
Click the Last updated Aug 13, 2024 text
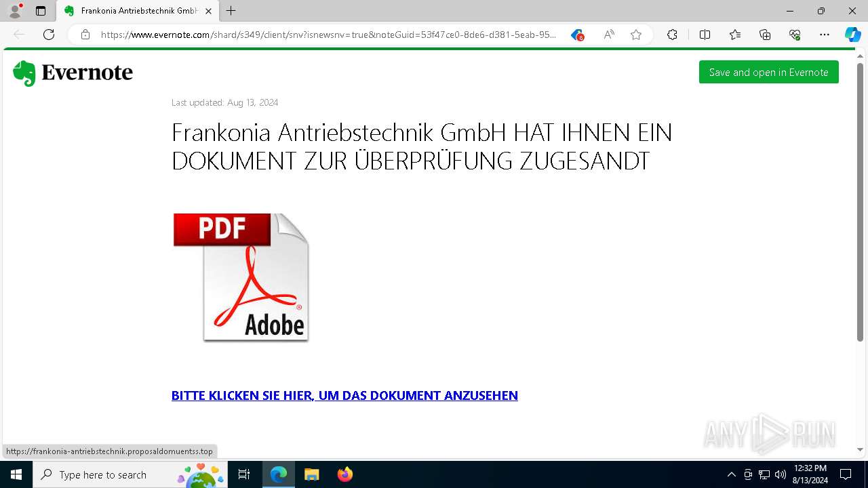point(224,102)
